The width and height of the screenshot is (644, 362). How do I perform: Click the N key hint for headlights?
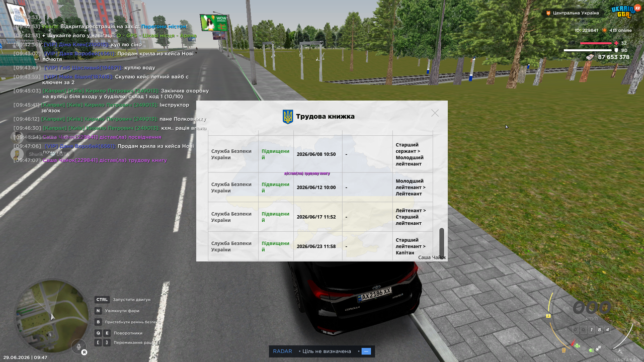click(99, 311)
